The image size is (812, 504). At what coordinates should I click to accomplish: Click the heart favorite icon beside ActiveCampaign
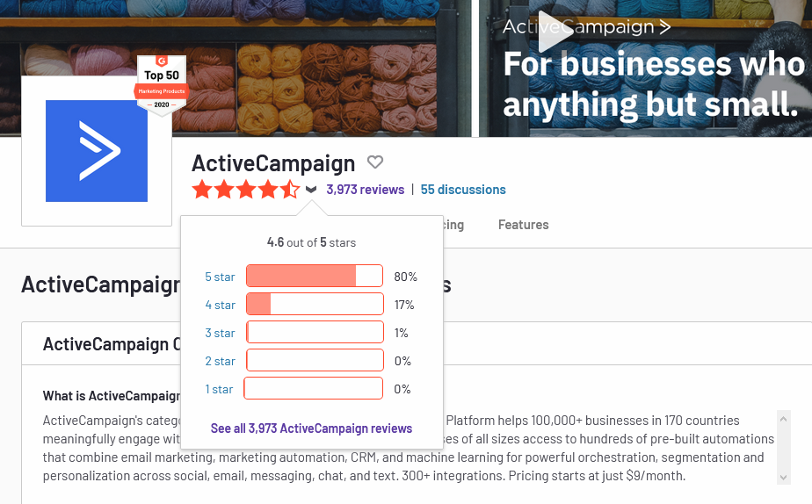pyautogui.click(x=375, y=162)
